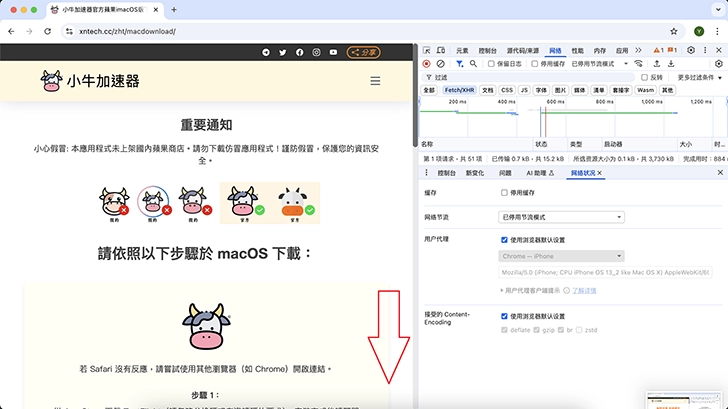
Task: Open the throttling dropdown in network toolbar
Action: point(599,64)
